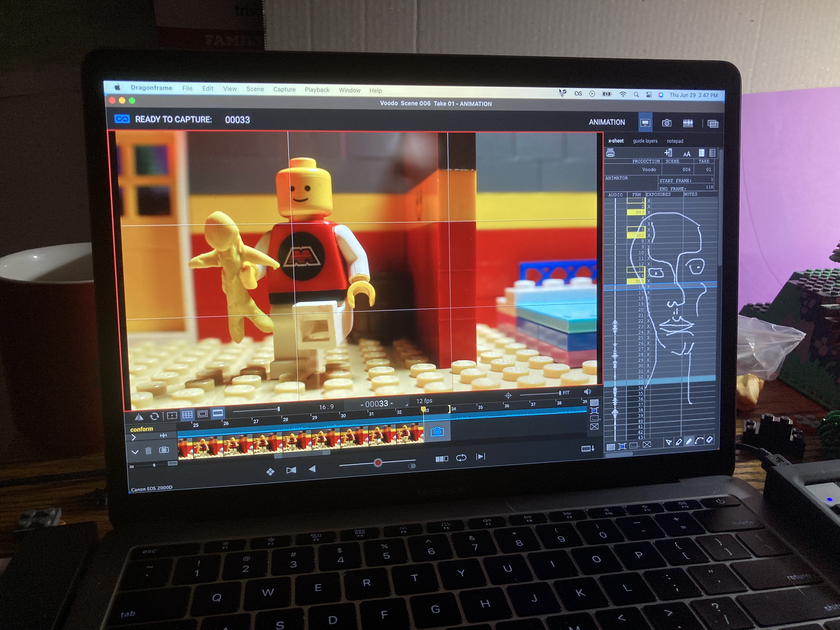This screenshot has height=630, width=840.
Task: Open the Capture menu
Action: (284, 89)
